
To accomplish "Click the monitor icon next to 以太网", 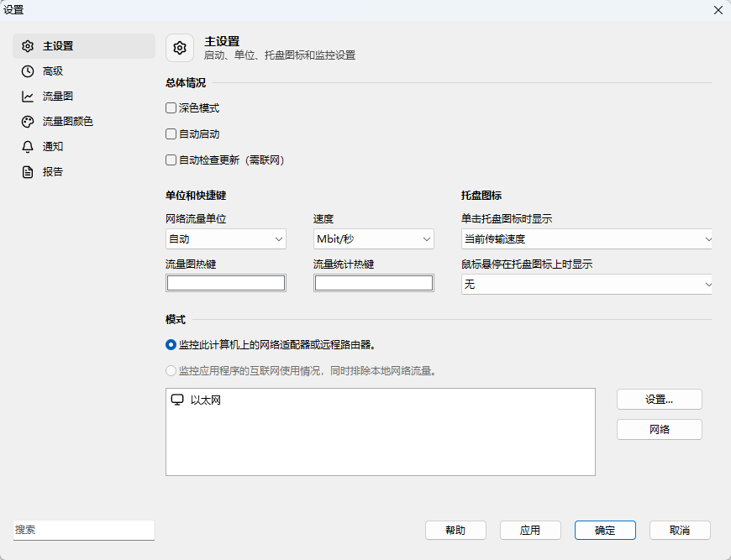I will [177, 400].
